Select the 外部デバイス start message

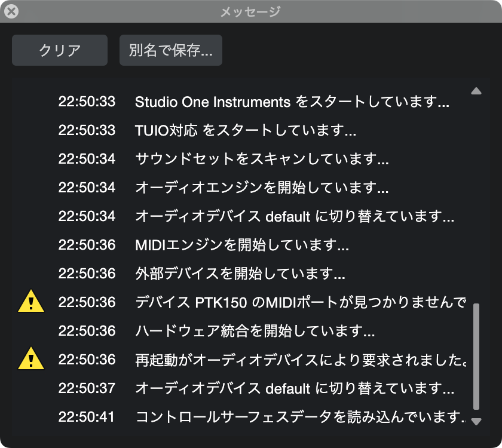pos(240,274)
